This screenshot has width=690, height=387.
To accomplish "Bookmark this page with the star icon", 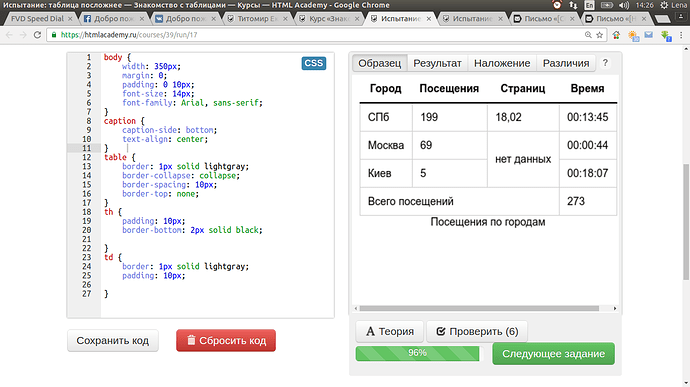I will tap(599, 35).
